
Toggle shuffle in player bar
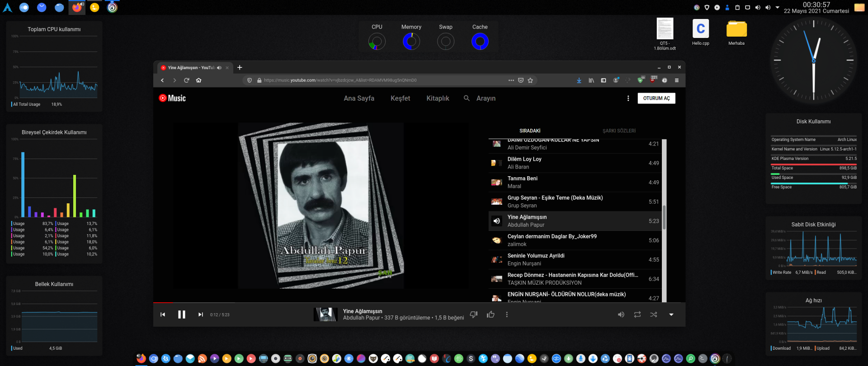tap(654, 314)
